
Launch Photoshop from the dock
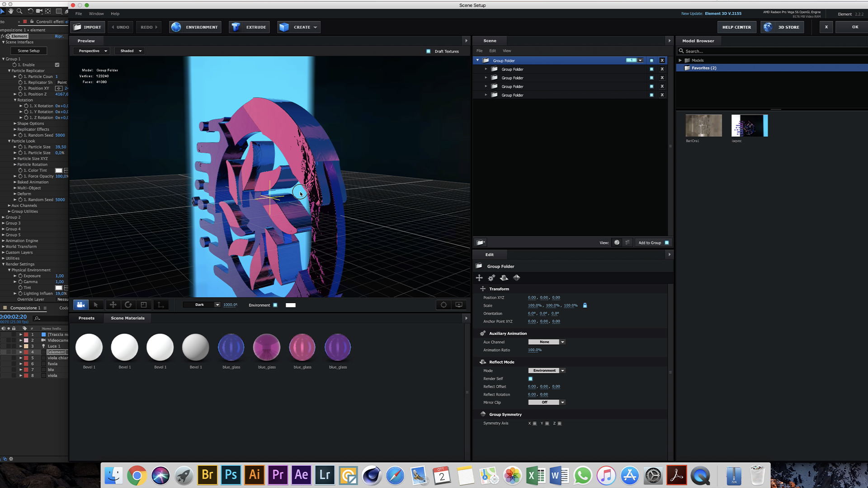tap(231, 475)
